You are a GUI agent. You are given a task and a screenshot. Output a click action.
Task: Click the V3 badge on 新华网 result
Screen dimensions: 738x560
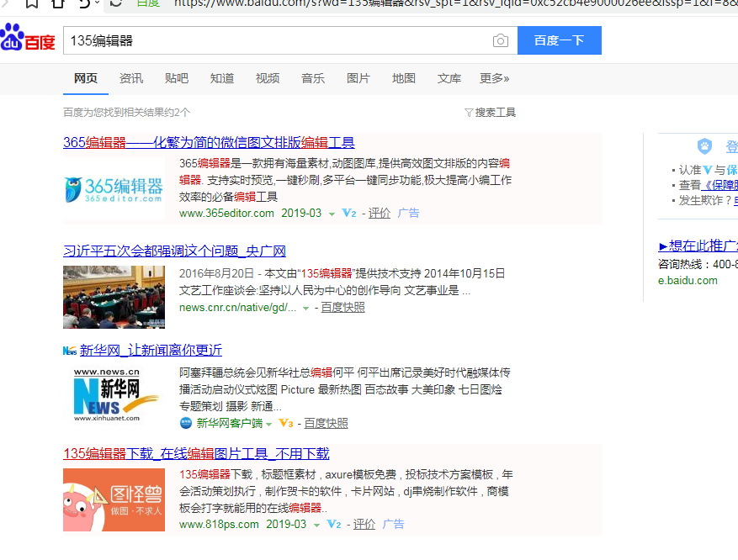click(x=286, y=423)
